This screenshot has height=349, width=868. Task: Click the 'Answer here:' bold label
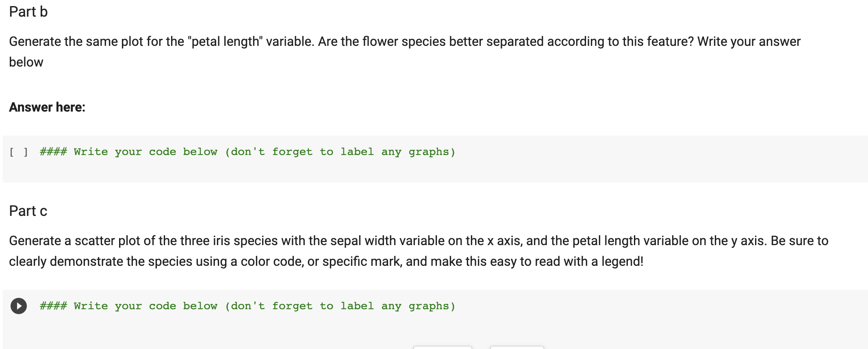(x=47, y=107)
